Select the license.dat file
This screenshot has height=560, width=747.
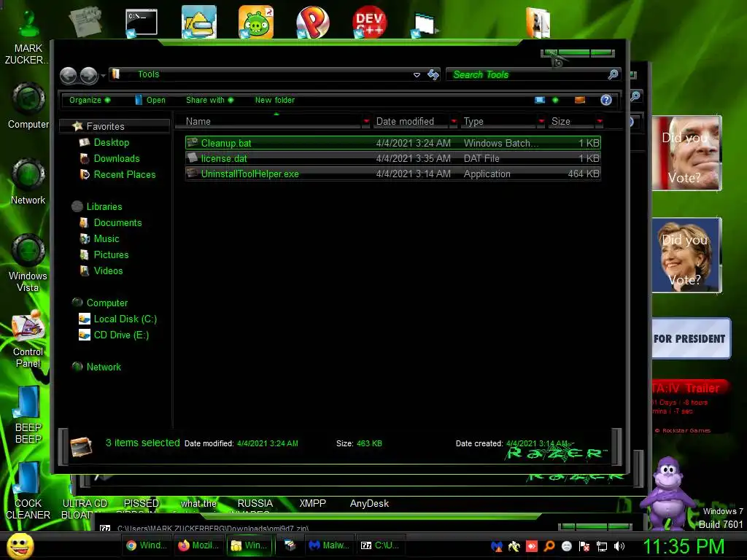click(x=393, y=158)
